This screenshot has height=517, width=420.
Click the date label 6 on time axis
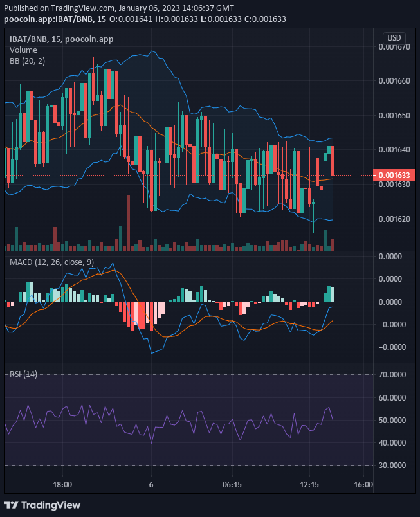(151, 485)
